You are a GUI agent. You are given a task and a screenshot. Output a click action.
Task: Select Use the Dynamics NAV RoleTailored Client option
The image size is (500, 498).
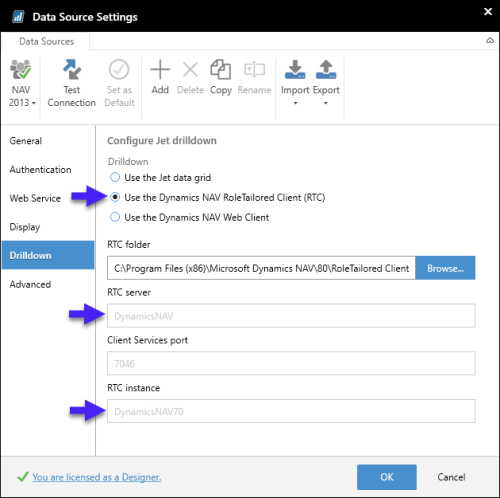coord(115,197)
